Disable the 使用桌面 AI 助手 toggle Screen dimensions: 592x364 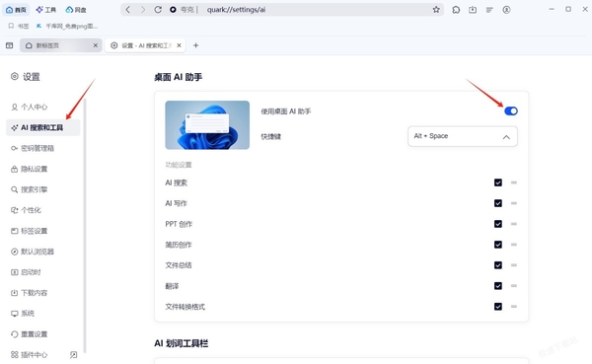coord(511,111)
